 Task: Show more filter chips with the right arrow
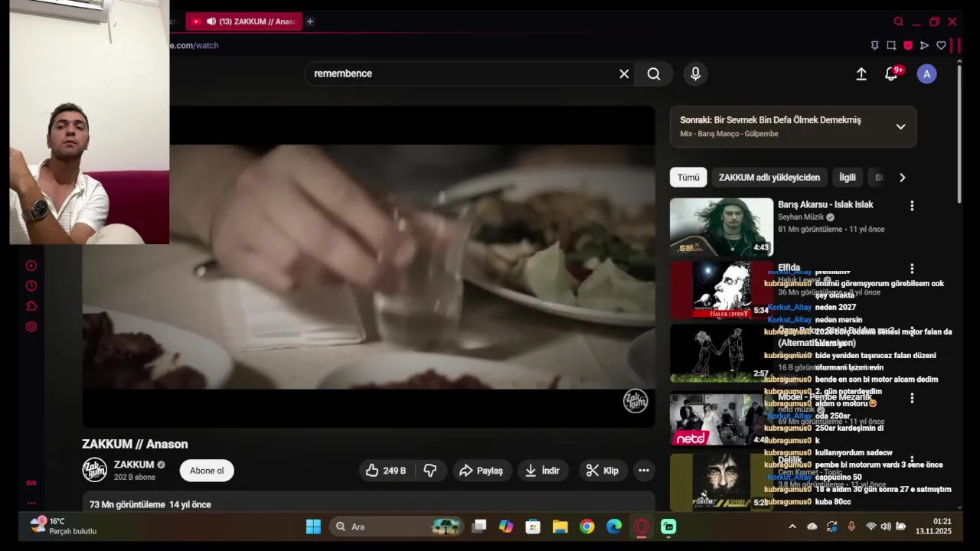[x=902, y=178]
